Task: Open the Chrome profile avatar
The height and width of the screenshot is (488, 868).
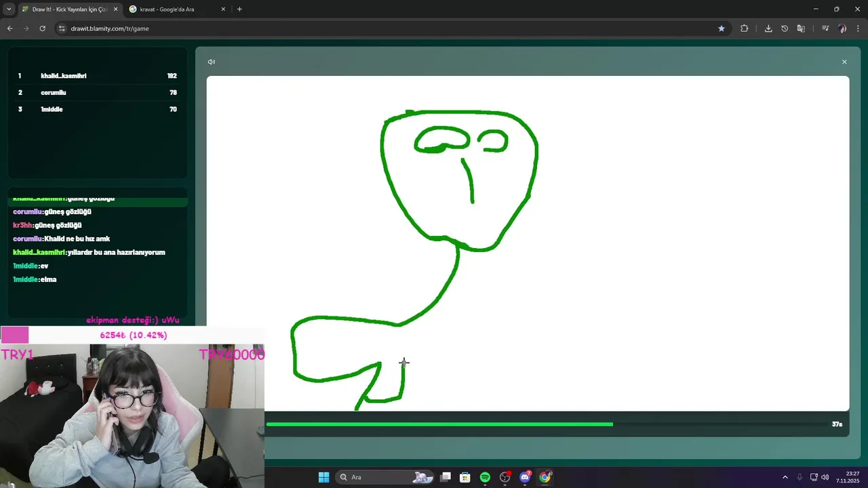Action: tap(842, 28)
